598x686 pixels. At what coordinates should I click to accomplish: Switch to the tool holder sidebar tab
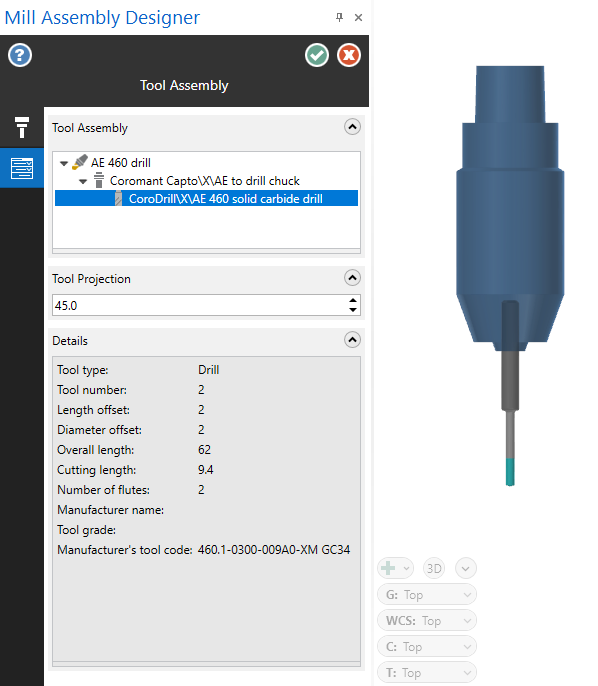tap(22, 127)
